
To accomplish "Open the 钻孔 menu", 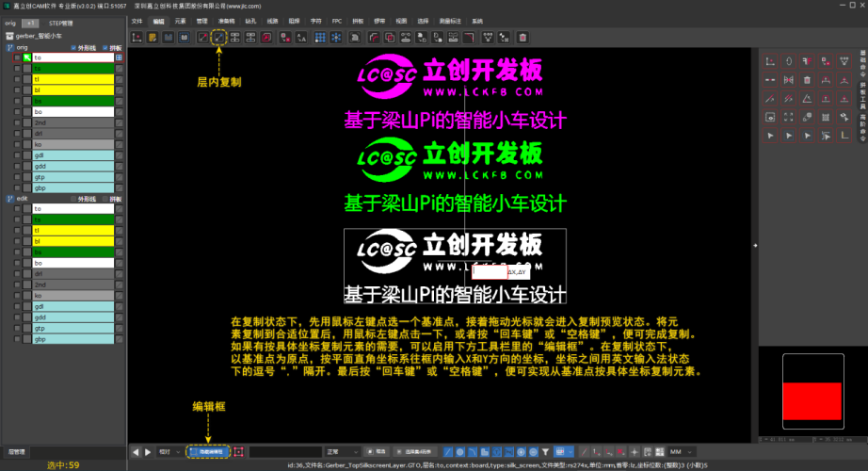I will coord(250,21).
